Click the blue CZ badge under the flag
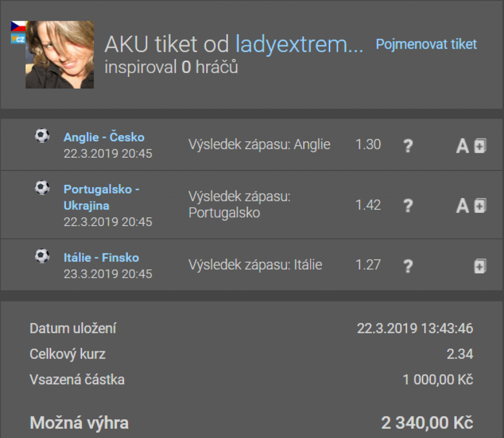This screenshot has width=504, height=438. (x=18, y=38)
